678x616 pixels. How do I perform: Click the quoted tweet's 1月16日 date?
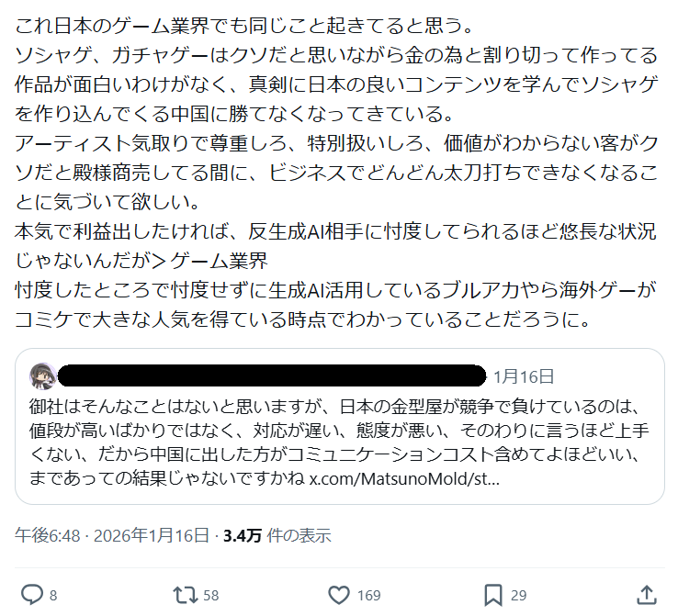[524, 376]
